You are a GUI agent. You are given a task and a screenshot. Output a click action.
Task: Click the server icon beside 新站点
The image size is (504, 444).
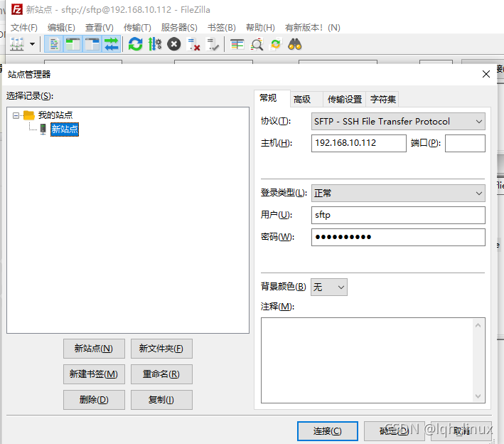click(x=43, y=129)
